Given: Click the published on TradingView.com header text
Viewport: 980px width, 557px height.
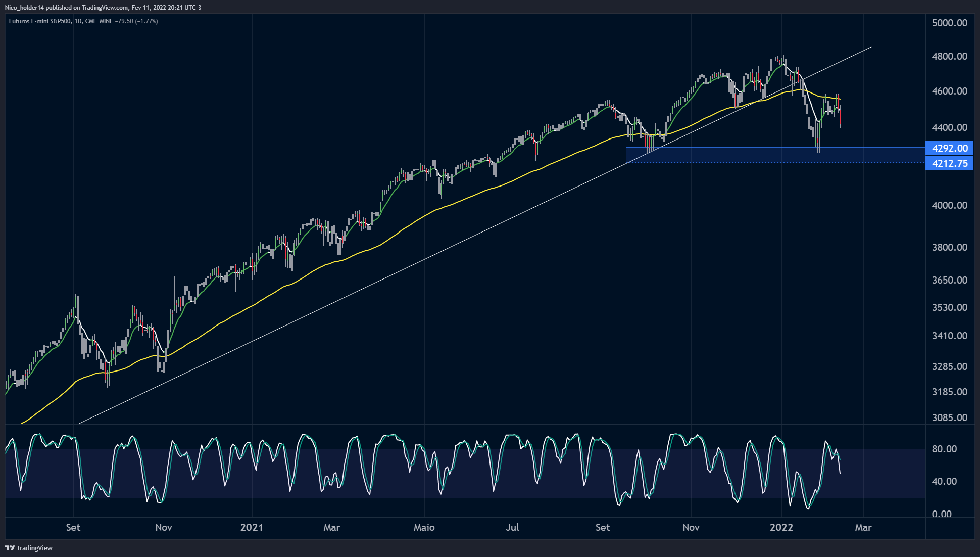Looking at the screenshot, I should click(x=87, y=8).
